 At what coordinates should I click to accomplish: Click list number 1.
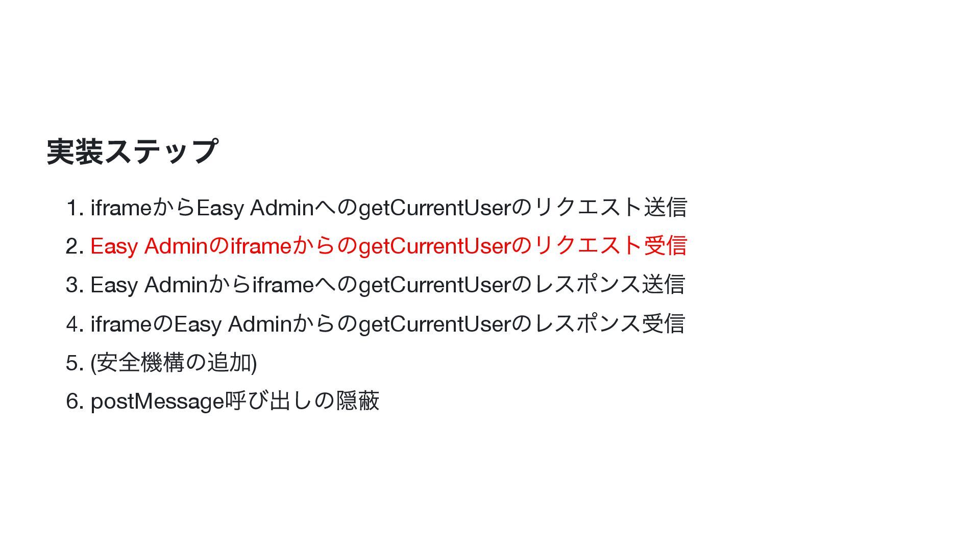[75, 208]
